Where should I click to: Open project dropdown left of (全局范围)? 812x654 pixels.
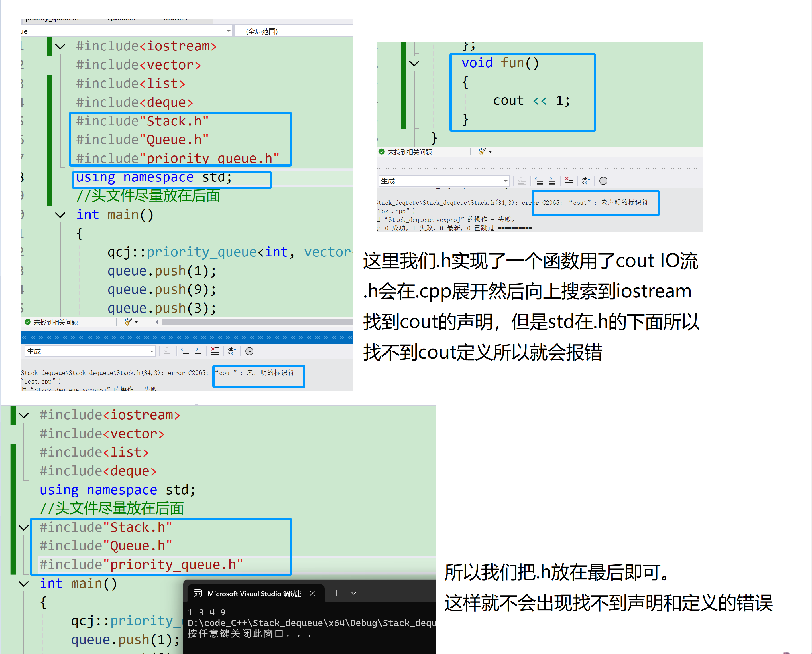point(126,31)
